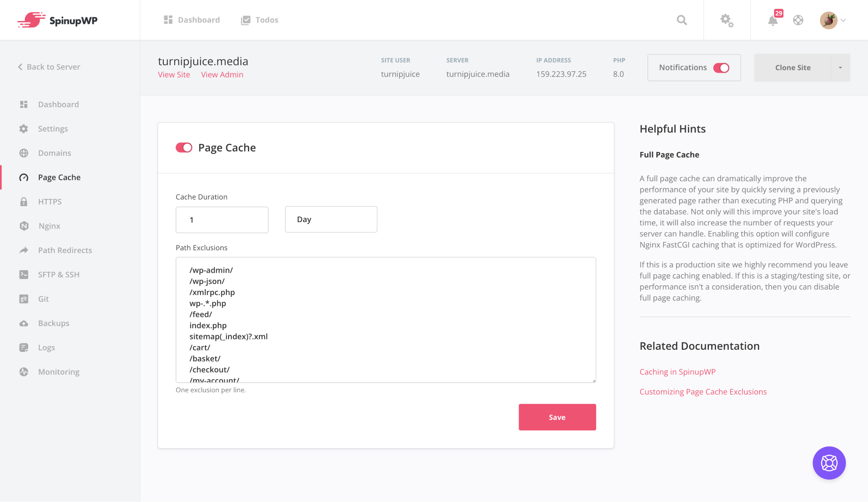Go to Domains in the sidebar
The image size is (868, 502).
(55, 153)
